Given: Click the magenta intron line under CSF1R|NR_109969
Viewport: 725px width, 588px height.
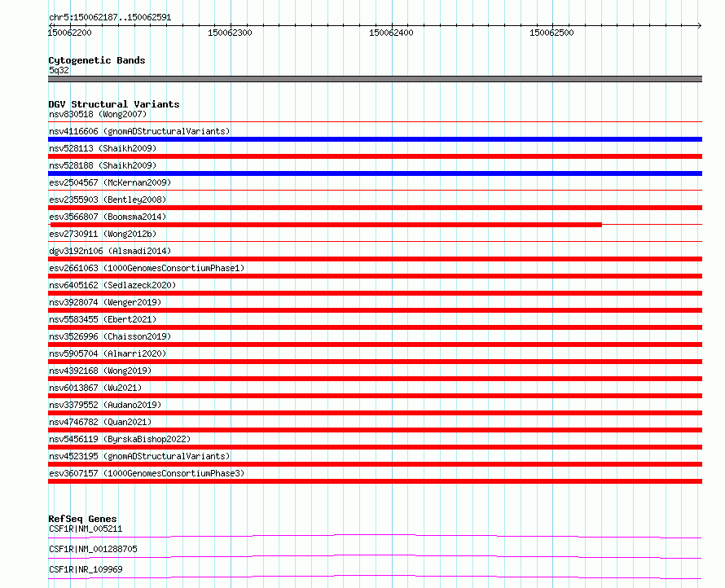Looking at the screenshot, I should [x=375, y=577].
